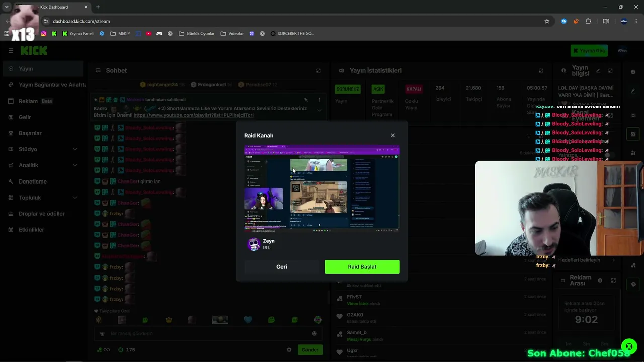This screenshot has height=362, width=644.
Task: Expand the Stüdyo submenu chevron
Action: click(x=75, y=149)
